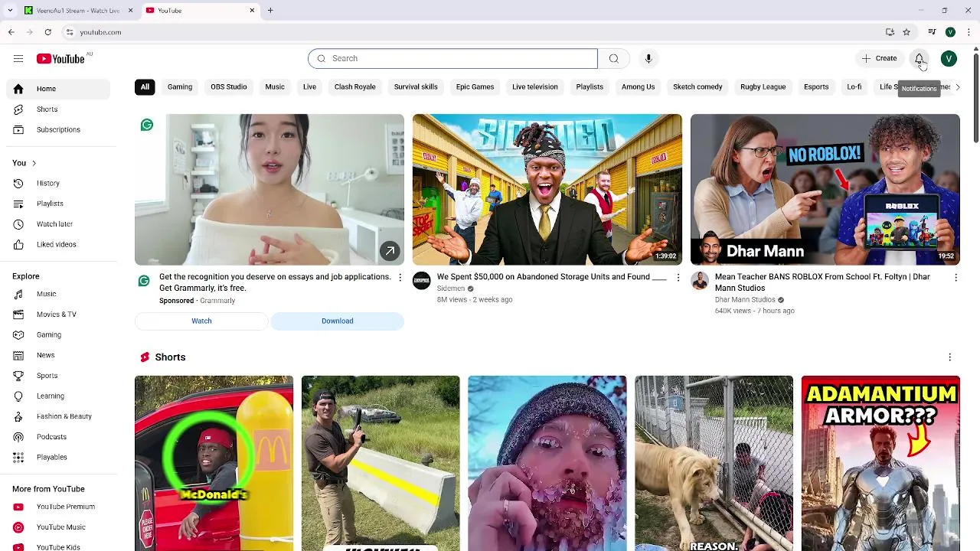Image resolution: width=980 pixels, height=551 pixels.
Task: Open Gaming under Explore
Action: 58,334
